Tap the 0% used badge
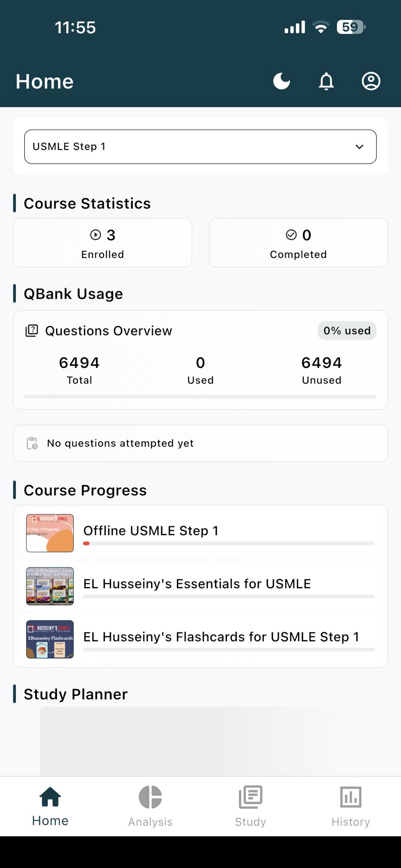 347,331
